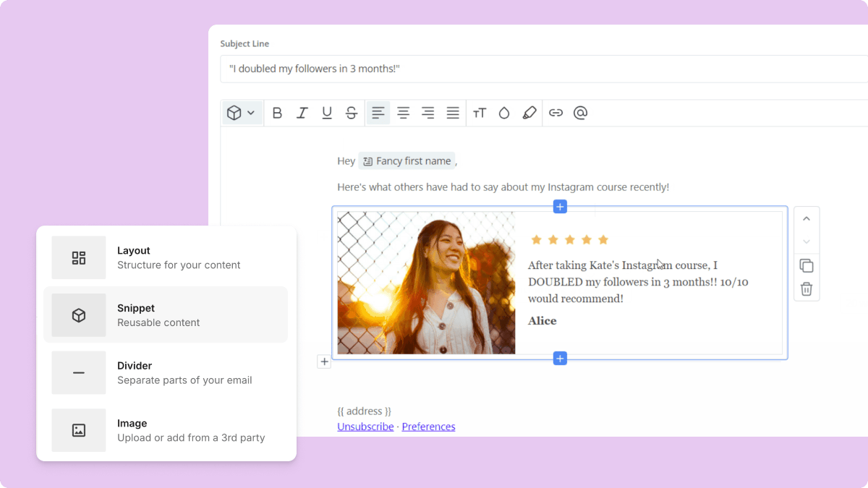
Task: Delete the testimonial block
Action: pos(807,289)
